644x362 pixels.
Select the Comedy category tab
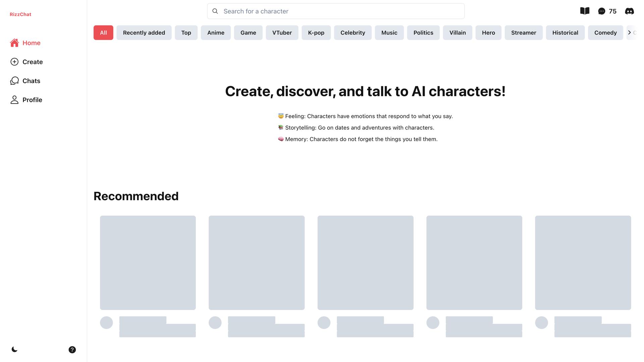coord(605,33)
